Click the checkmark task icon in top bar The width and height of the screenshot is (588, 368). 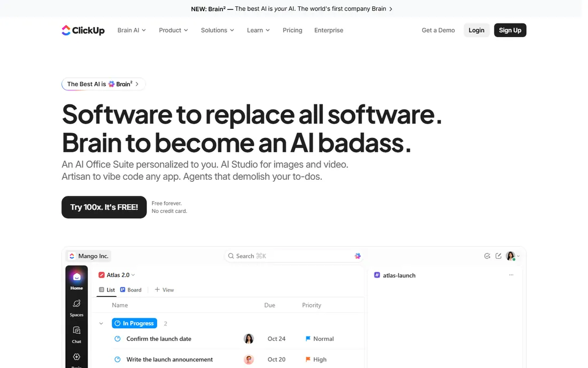(x=487, y=256)
